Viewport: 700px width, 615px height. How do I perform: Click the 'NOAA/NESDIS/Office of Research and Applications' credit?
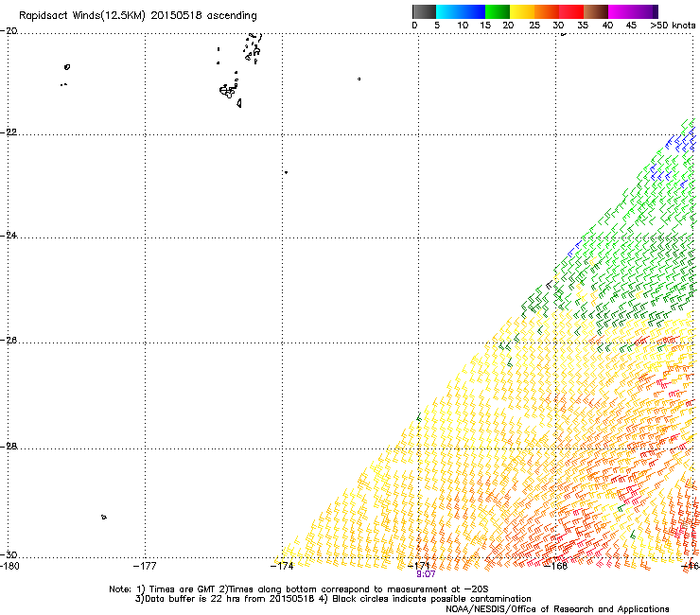coord(557,609)
